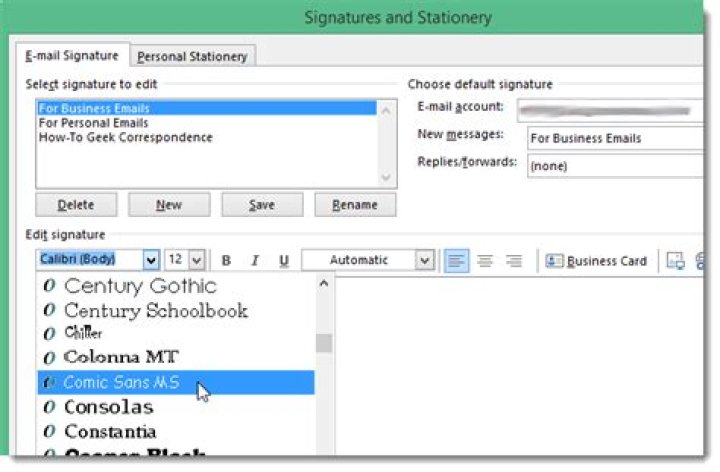This screenshot has width=720, height=472.
Task: Switch to the Personal Stationery tab
Action: tap(192, 57)
